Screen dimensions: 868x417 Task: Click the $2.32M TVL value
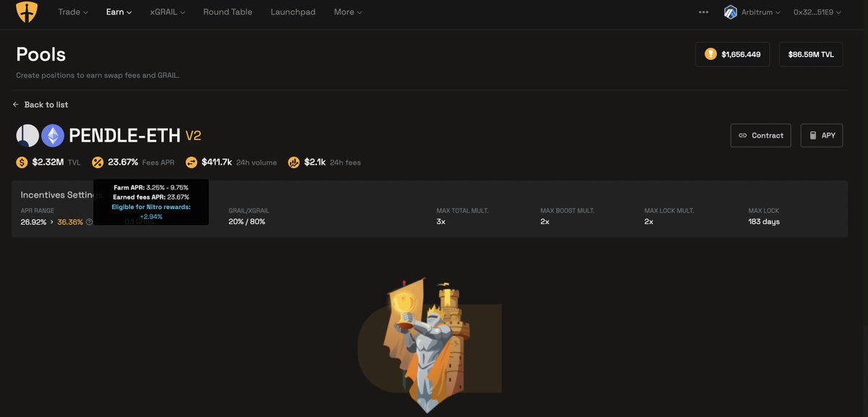click(x=48, y=163)
